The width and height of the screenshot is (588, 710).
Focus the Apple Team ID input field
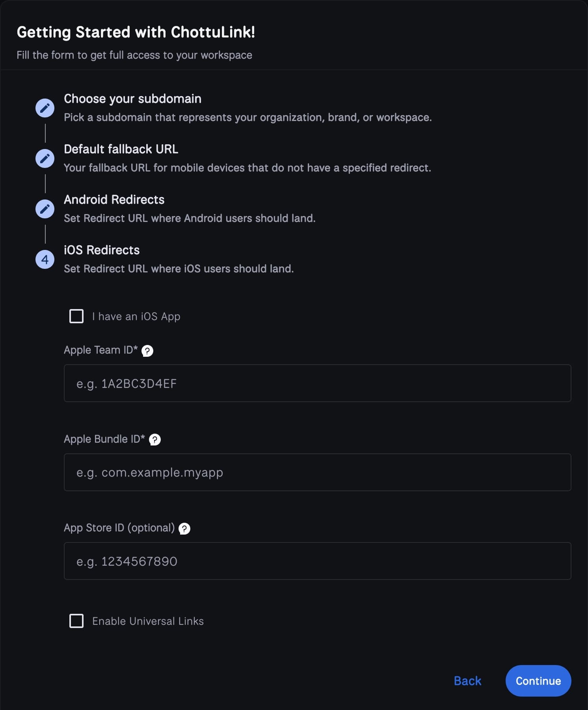pyautogui.click(x=317, y=383)
